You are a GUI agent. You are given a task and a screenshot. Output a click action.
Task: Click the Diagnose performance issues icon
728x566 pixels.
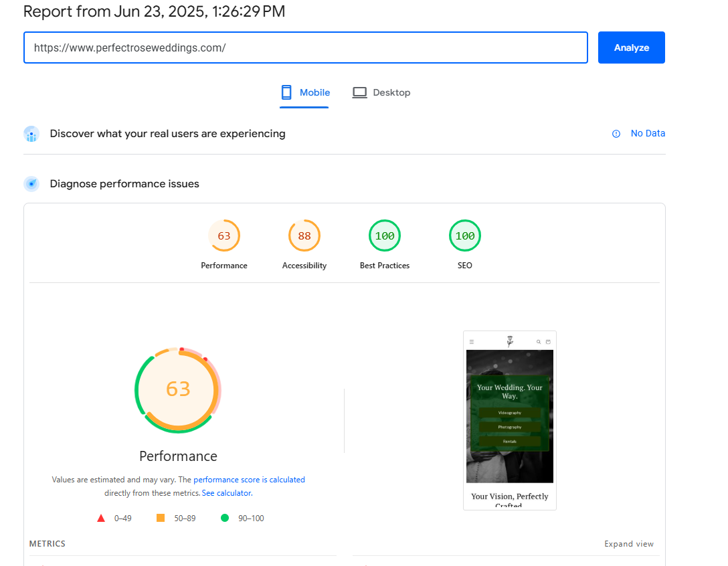pyautogui.click(x=31, y=184)
